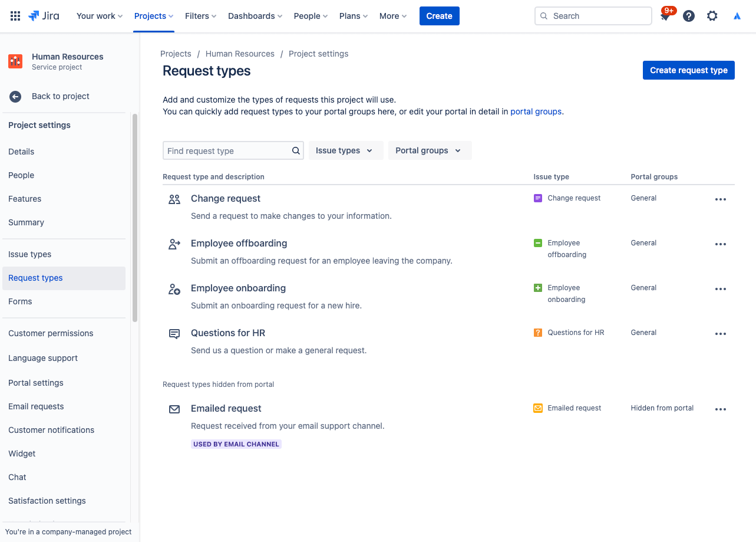Click the notifications bell with 9+ badge
This screenshot has height=542, width=756.
pyautogui.click(x=665, y=16)
